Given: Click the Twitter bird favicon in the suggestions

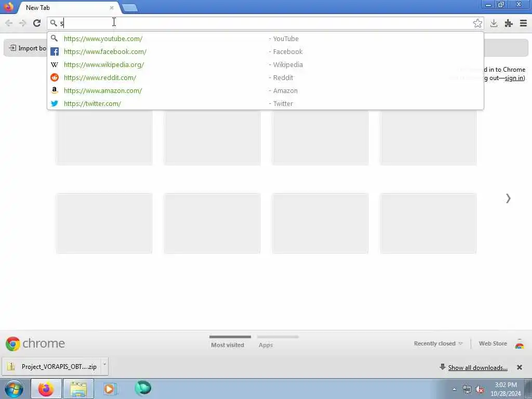Looking at the screenshot, I should (54, 103).
